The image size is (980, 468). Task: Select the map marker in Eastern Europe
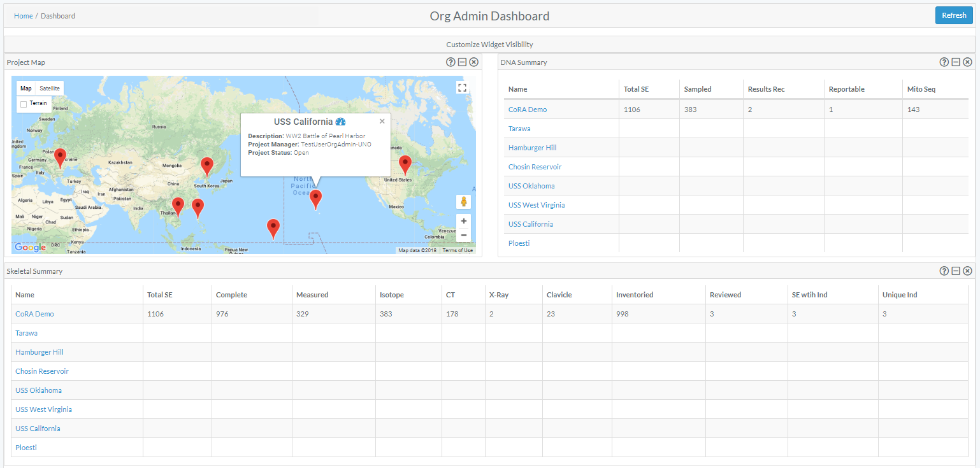click(60, 159)
